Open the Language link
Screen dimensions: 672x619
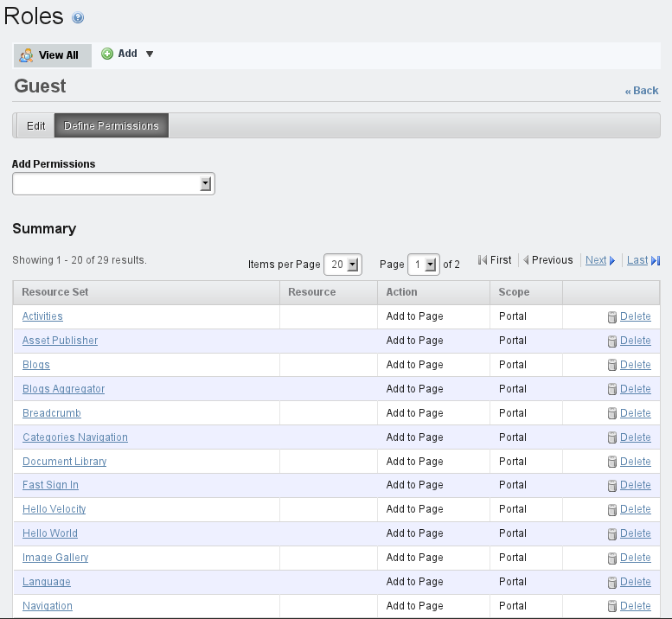[47, 582]
